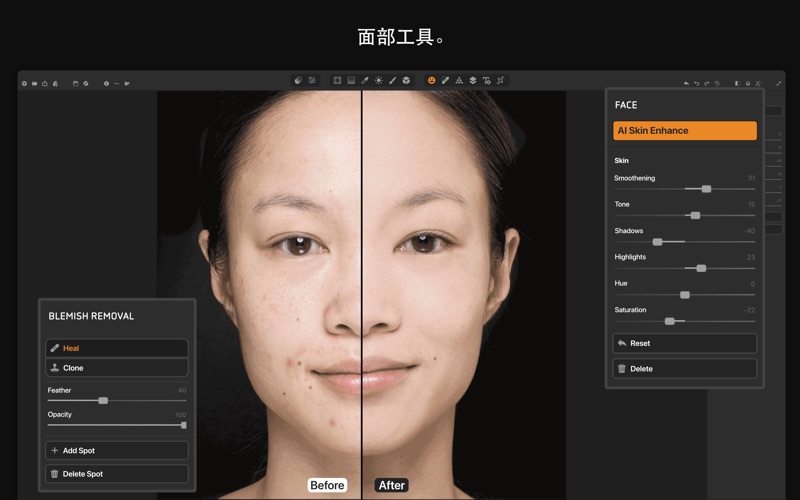Click the AI Skin Enhance button
This screenshot has height=500, width=800.
[684, 130]
